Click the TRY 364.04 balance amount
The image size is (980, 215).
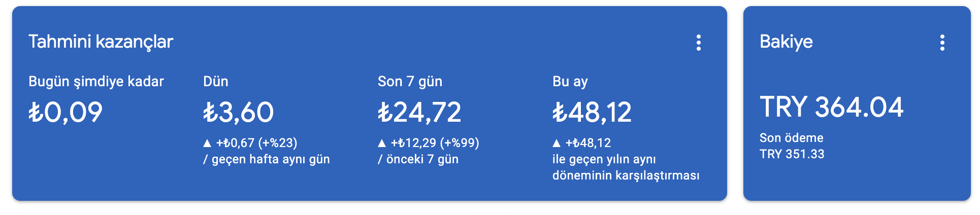[x=832, y=107]
